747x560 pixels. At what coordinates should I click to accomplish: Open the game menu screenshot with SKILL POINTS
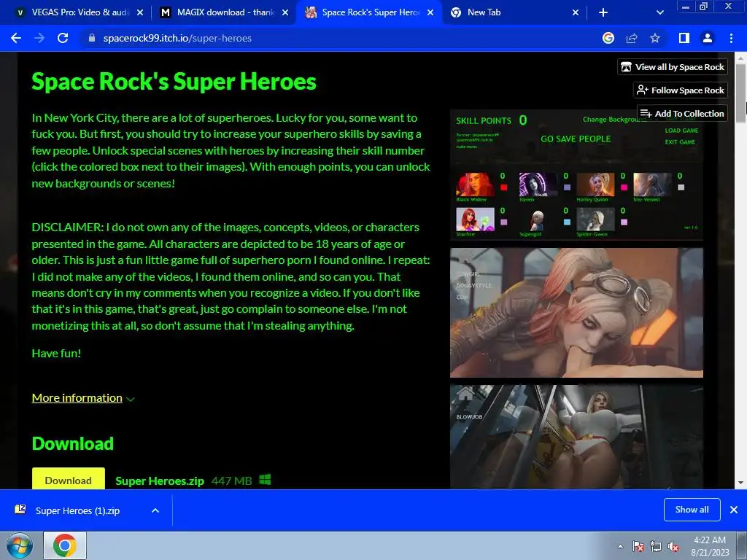(576, 174)
